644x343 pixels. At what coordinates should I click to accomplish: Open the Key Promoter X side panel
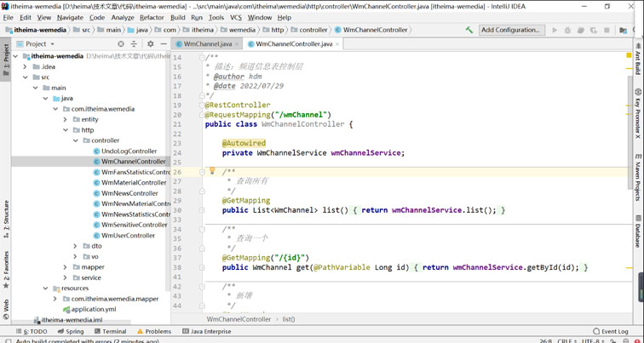point(638,113)
